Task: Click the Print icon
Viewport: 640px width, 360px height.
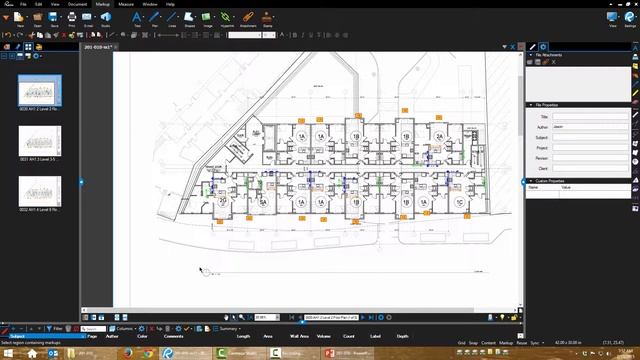Action: (x=71, y=18)
